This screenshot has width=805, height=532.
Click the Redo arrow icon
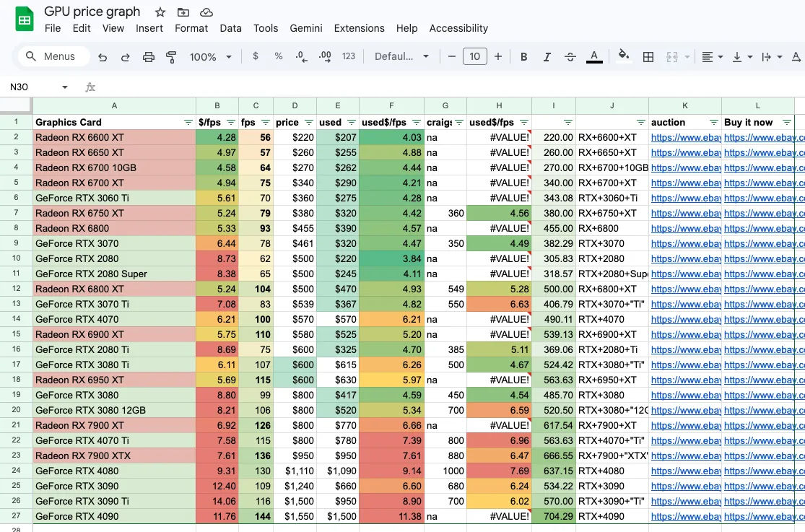(126, 57)
